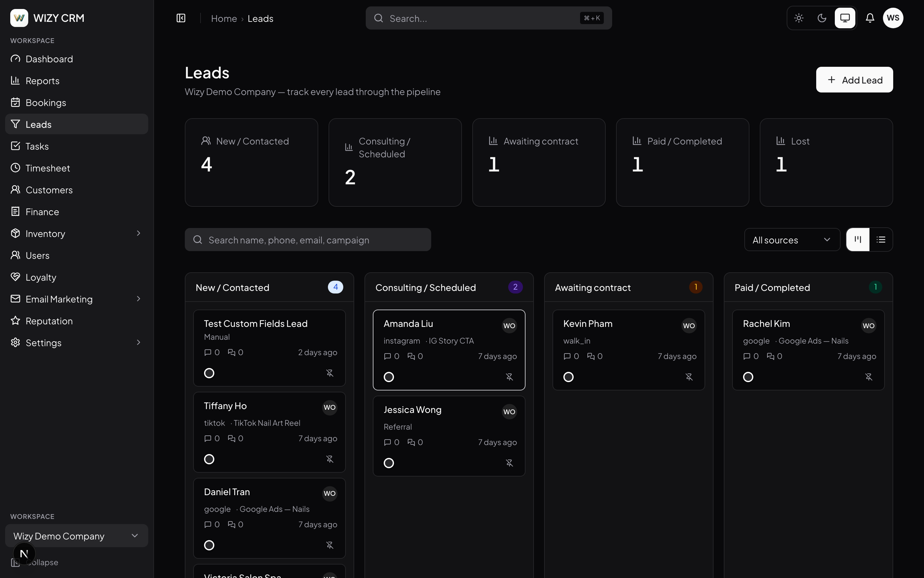Click WO assignee avatar on Tiffany Ho card

click(330, 407)
